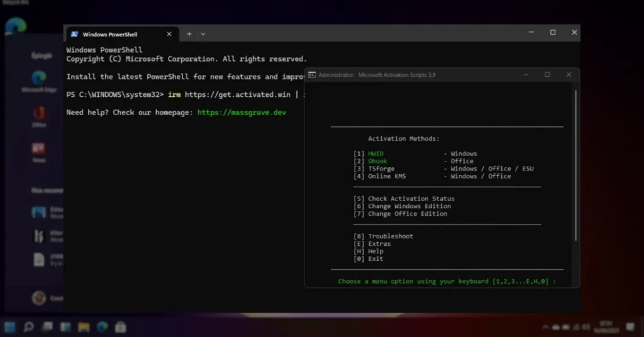Expand the terminal profile dropdown chevron
This screenshot has width=644, height=337.
coord(203,34)
